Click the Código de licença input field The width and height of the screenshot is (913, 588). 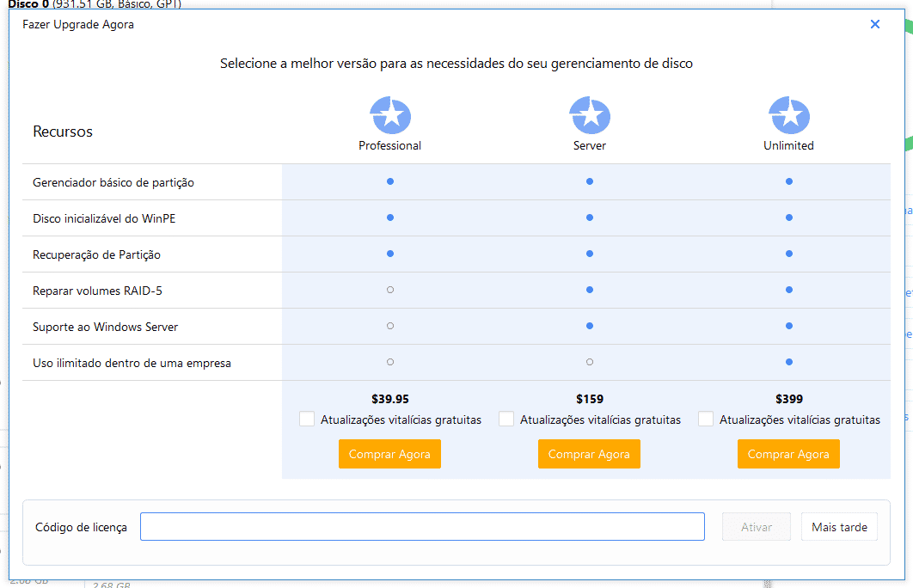pos(422,526)
